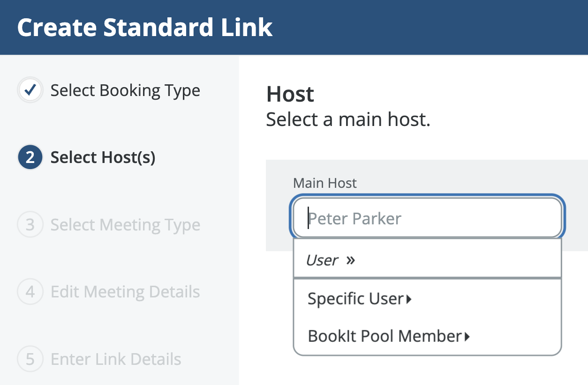Open the Enter Link Details step
588x385 pixels.
coord(116,359)
